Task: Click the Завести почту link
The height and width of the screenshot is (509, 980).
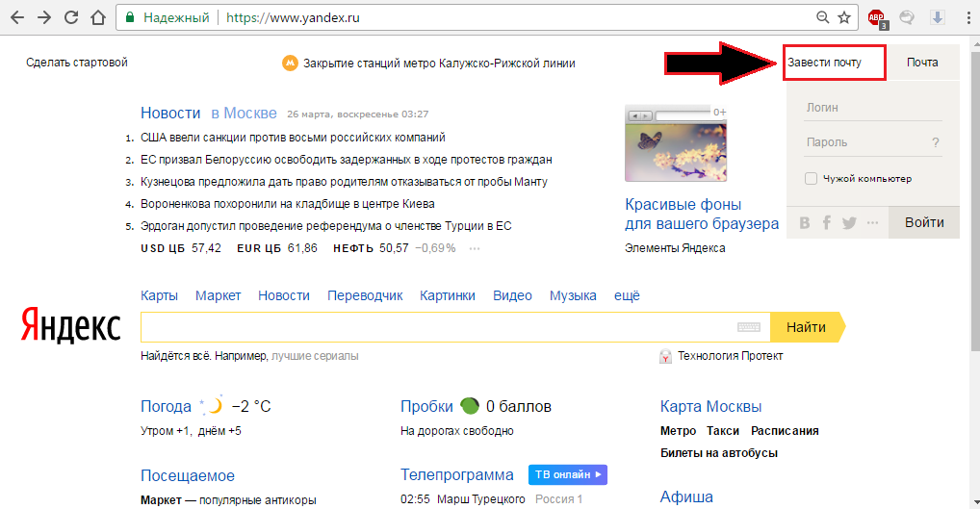Action: (824, 63)
